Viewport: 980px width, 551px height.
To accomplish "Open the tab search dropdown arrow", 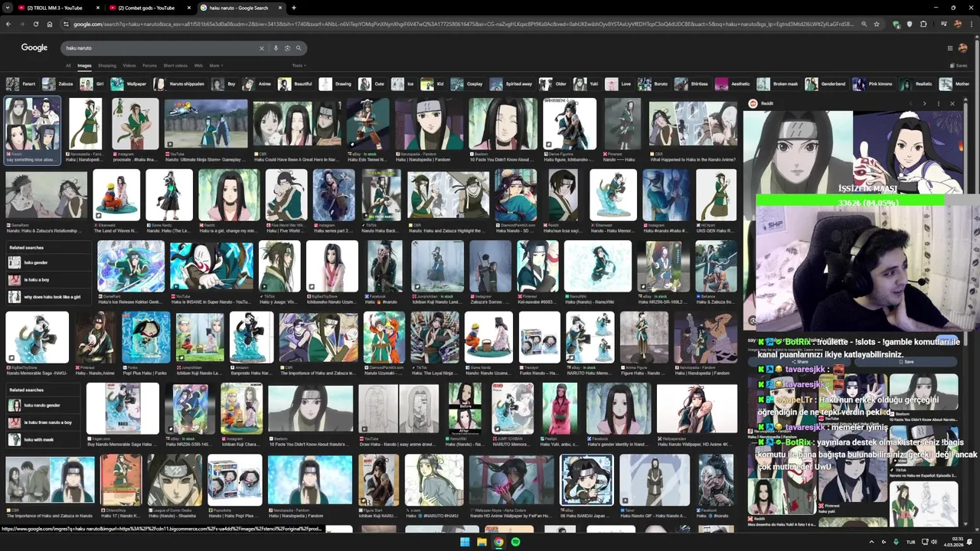I will coord(8,8).
